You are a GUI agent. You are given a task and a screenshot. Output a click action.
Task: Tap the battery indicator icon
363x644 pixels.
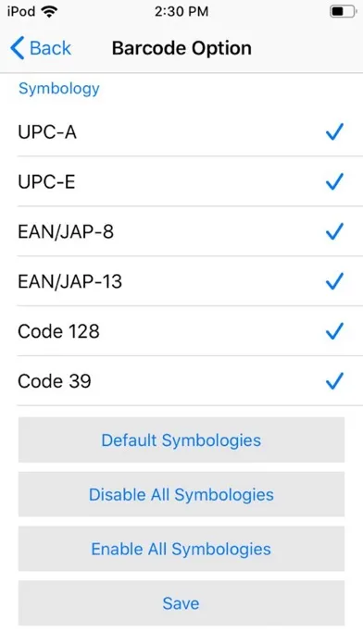[343, 11]
